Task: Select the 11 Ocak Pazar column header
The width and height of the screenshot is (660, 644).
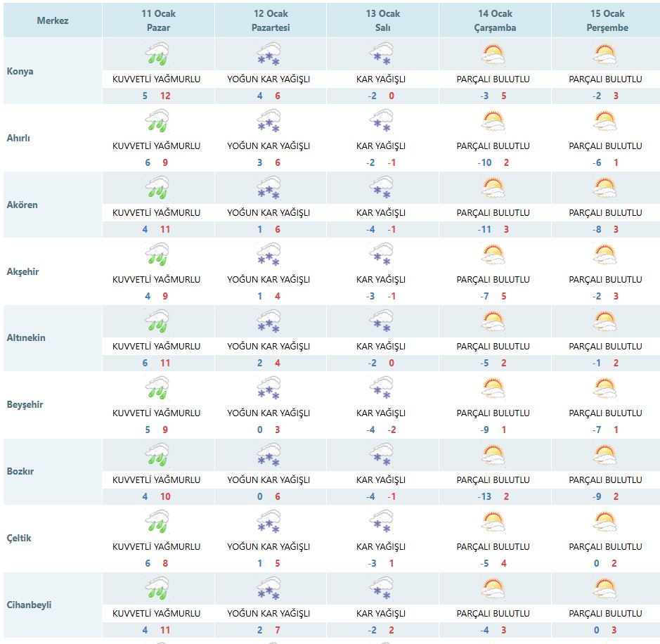Action: [157, 20]
